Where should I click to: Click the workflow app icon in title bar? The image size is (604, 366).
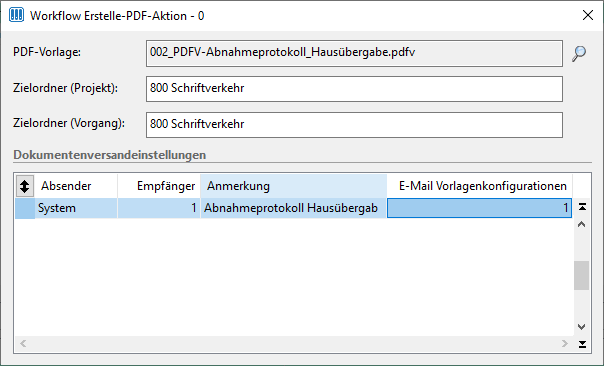tap(16, 15)
